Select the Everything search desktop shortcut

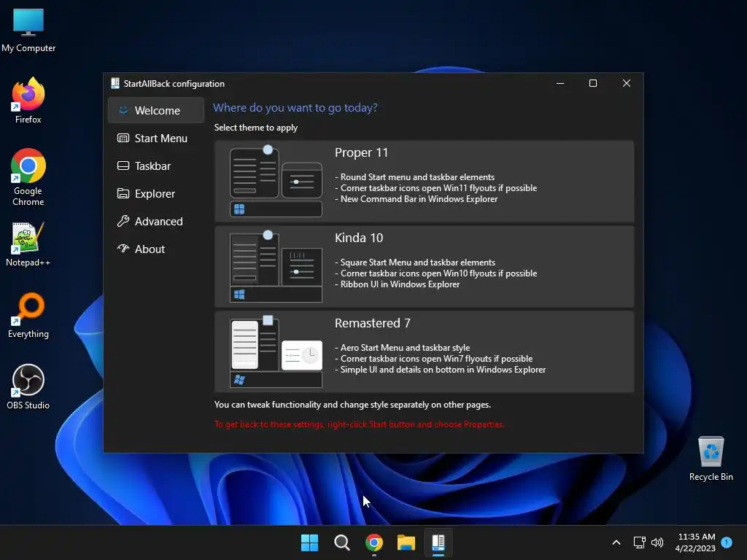pos(28,316)
